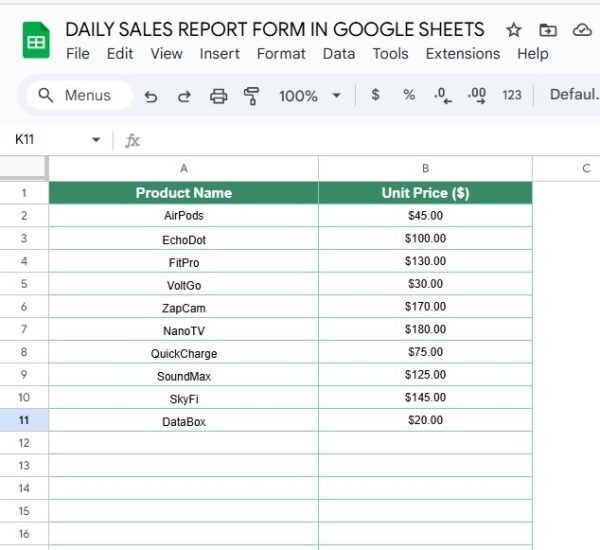
Task: Select the SkyFi cell
Action: point(184,397)
